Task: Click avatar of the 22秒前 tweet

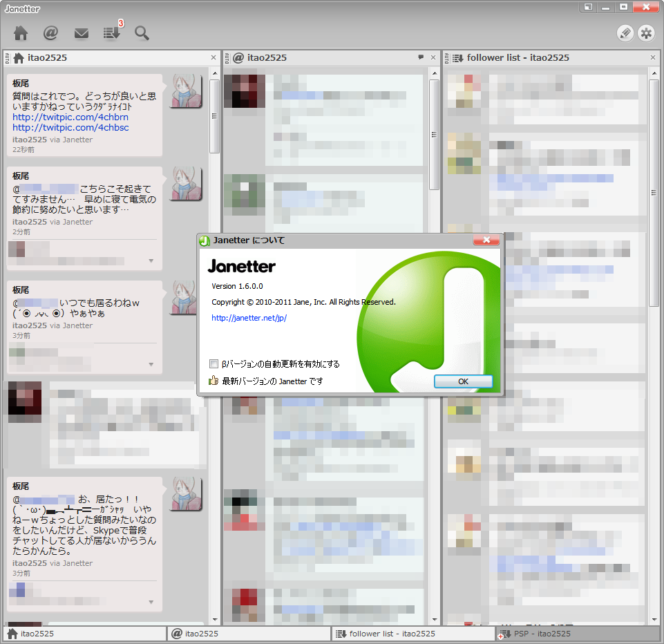Action: coord(186,91)
